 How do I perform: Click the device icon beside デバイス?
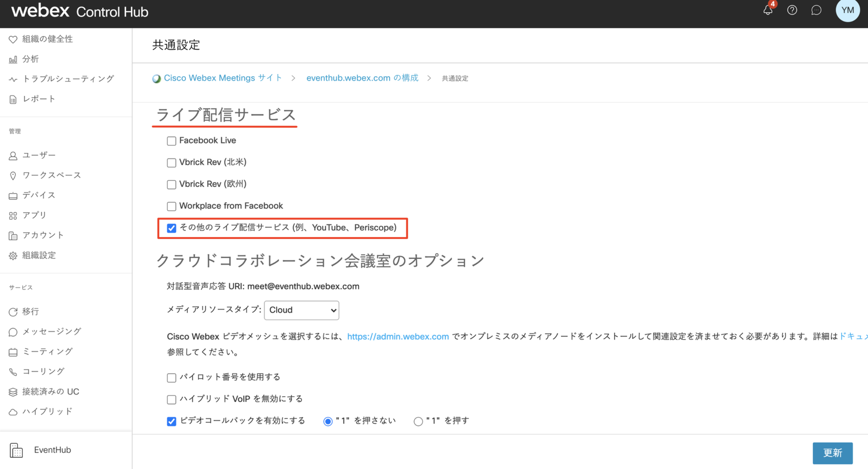[13, 196]
